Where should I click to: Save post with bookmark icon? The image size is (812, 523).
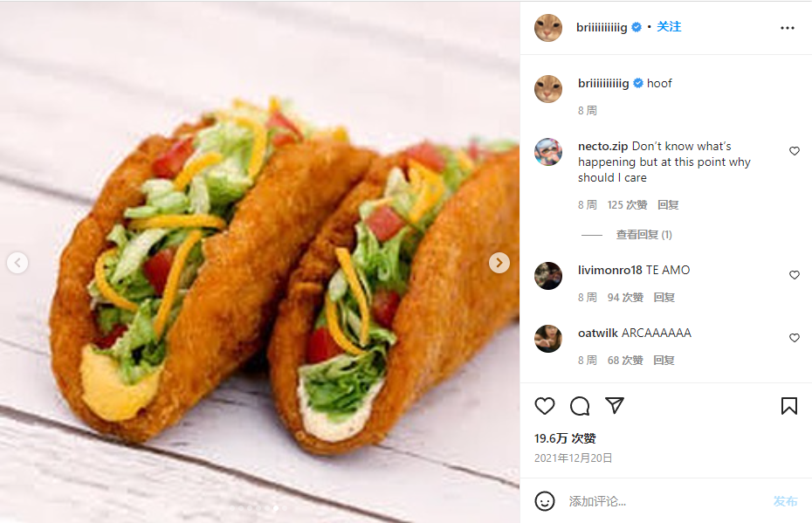click(x=788, y=406)
